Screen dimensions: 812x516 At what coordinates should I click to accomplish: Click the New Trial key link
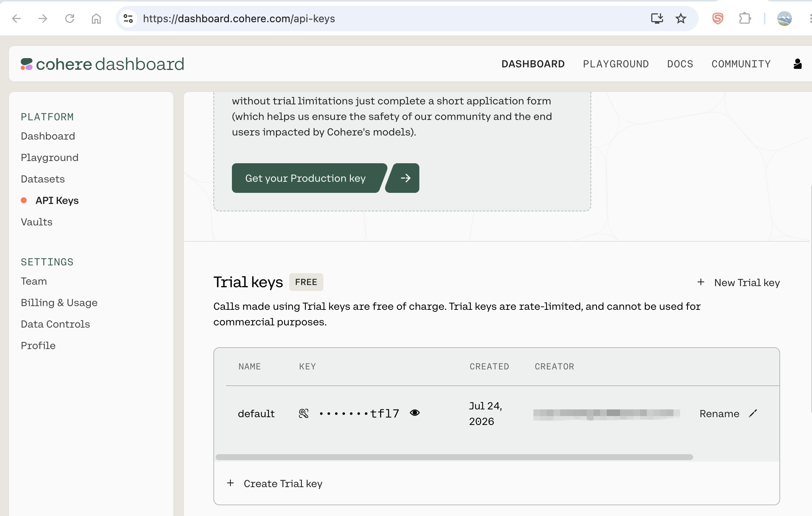click(747, 283)
